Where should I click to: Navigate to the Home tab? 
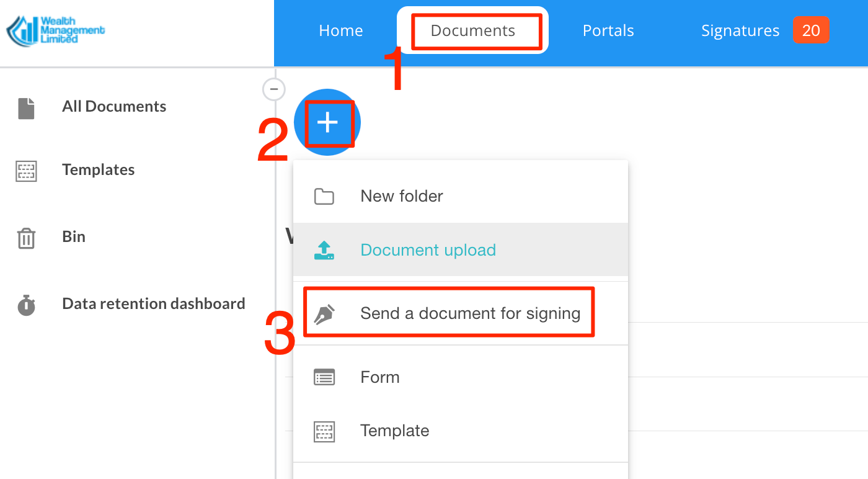point(340,30)
